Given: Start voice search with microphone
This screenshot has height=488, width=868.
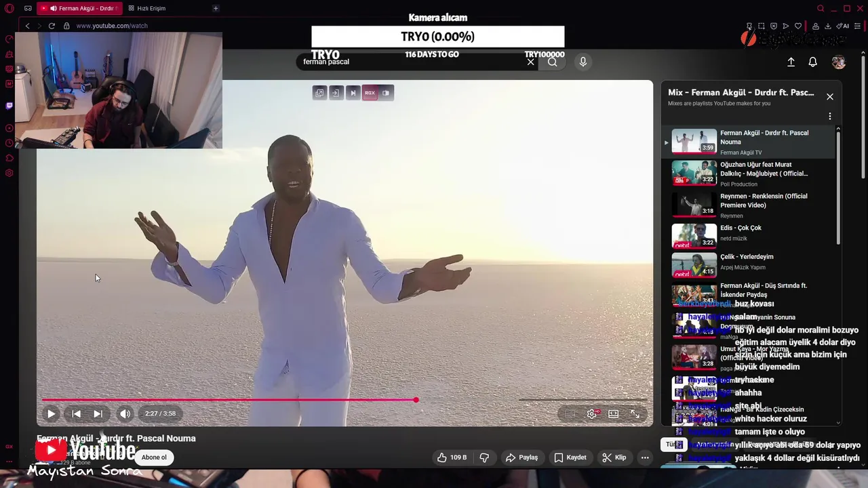Looking at the screenshot, I should [x=583, y=62].
